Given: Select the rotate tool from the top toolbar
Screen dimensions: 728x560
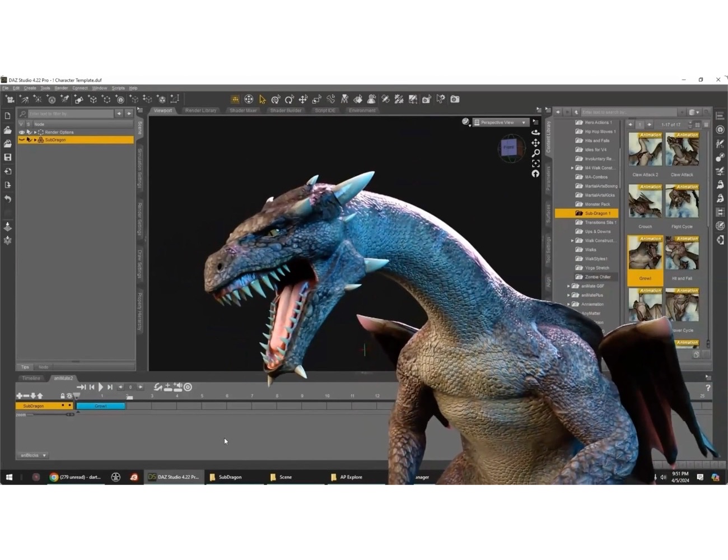Looking at the screenshot, I should 290,99.
